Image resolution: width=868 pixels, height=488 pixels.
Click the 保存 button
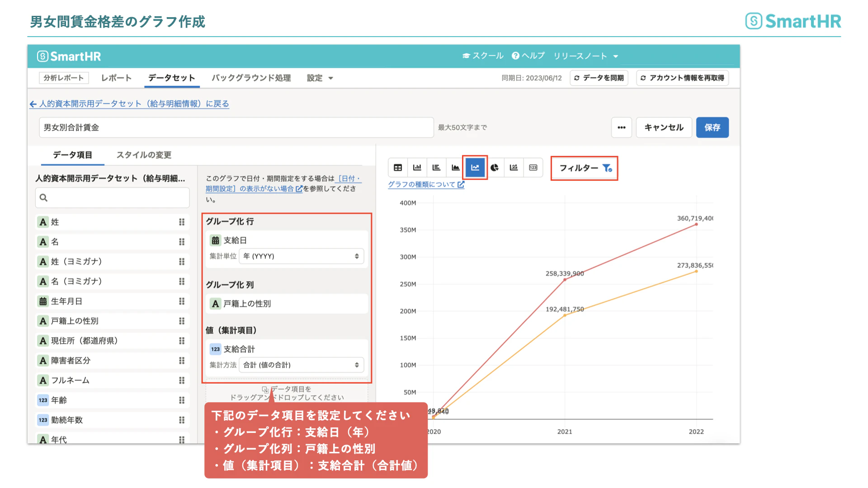(712, 127)
